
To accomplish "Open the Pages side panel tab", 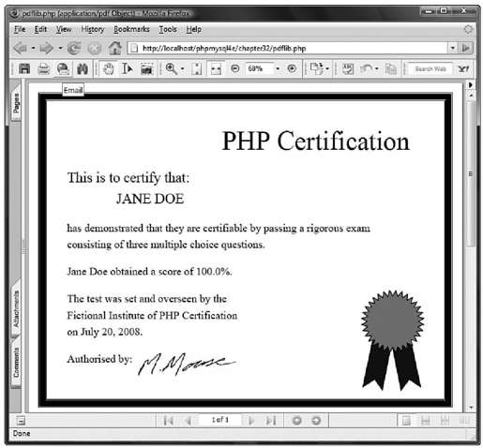I will (x=16, y=103).
